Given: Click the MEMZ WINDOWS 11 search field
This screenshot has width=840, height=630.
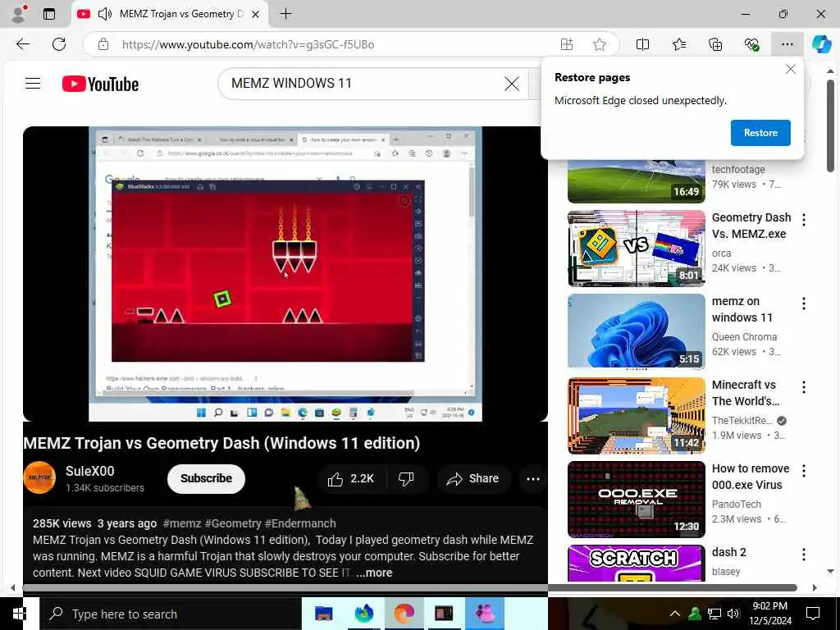Looking at the screenshot, I should [364, 84].
